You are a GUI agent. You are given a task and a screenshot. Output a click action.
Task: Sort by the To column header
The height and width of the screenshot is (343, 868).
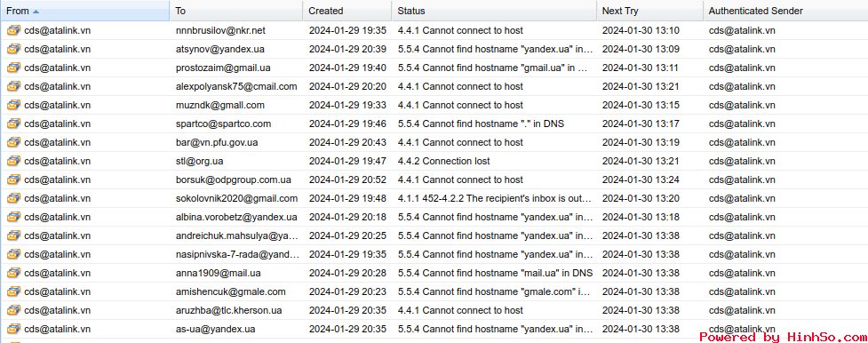180,11
